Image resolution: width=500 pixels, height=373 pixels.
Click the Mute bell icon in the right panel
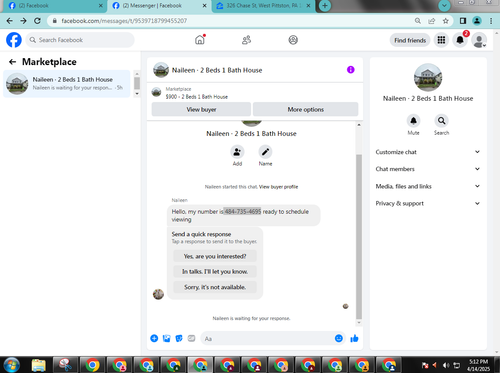click(413, 121)
